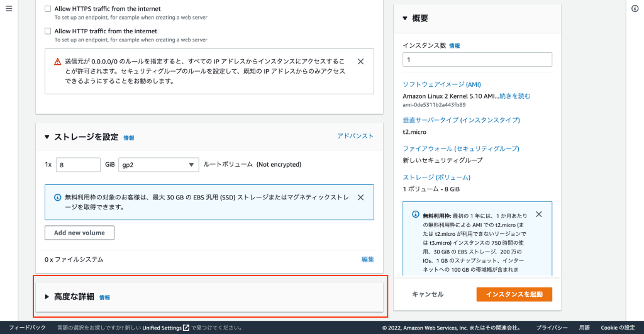Click the info icon in the EBS storage notice
This screenshot has width=644, height=334.
[x=57, y=198]
